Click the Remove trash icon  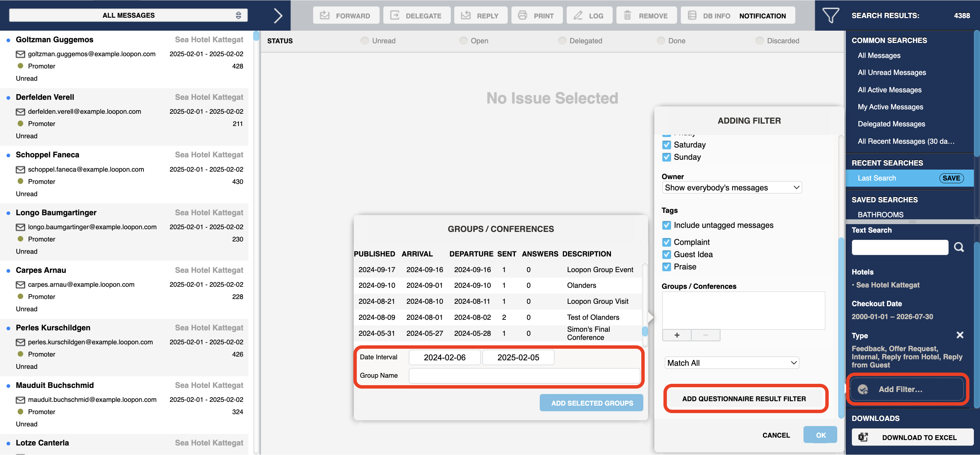point(627,16)
